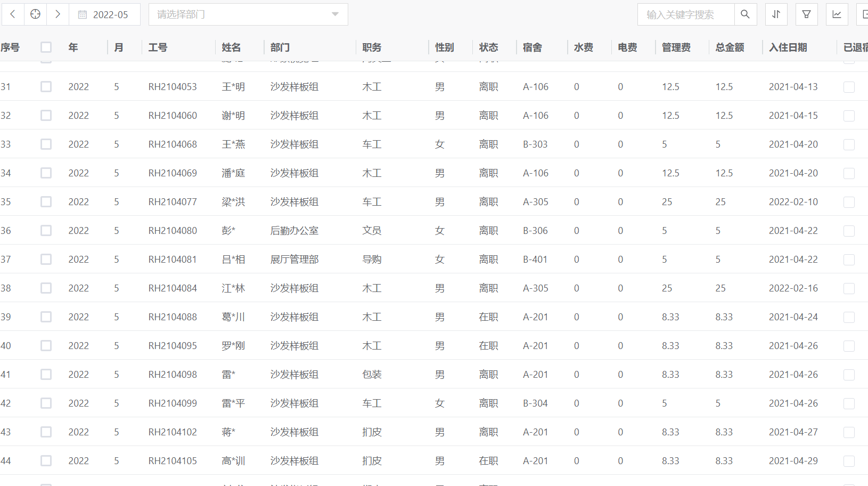This screenshot has width=868, height=486.
Task: Jump to the current month via target icon
Action: (35, 14)
